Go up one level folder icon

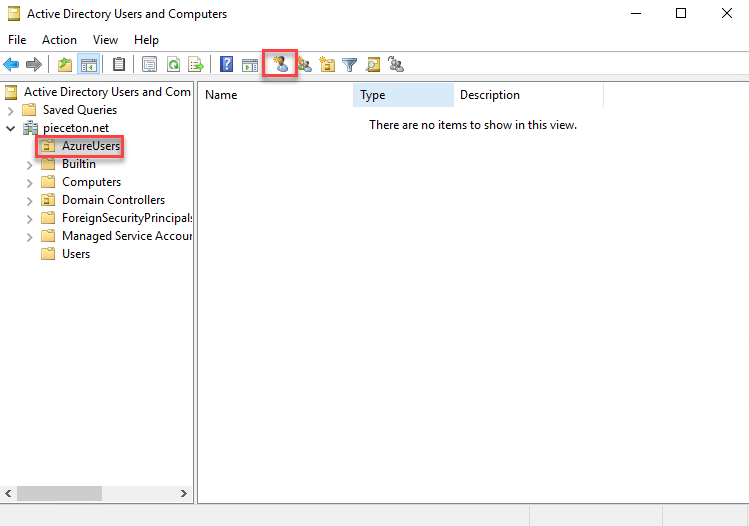[65, 64]
